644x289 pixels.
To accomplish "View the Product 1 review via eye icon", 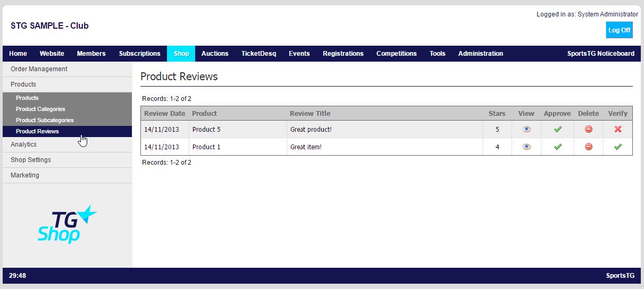I will 526,147.
